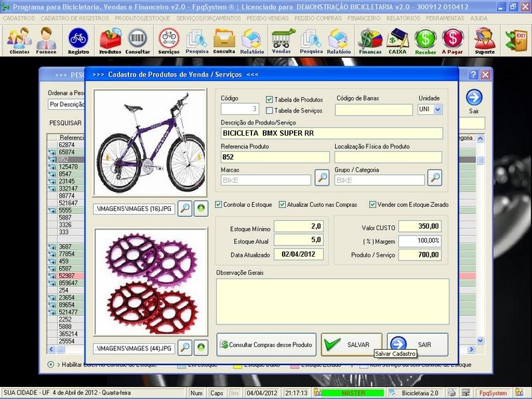532x399 pixels.
Task: Uncheck Controlar o Estoque
Action: (219, 204)
